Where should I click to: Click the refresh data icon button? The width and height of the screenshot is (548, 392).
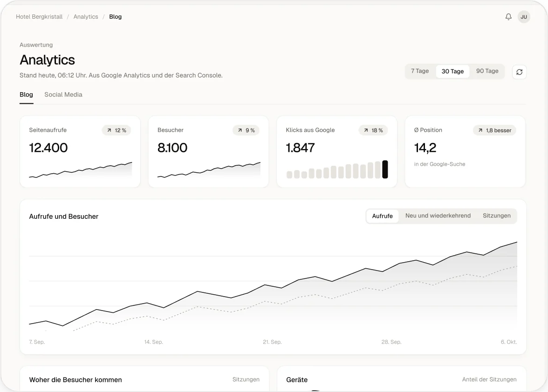pyautogui.click(x=519, y=72)
